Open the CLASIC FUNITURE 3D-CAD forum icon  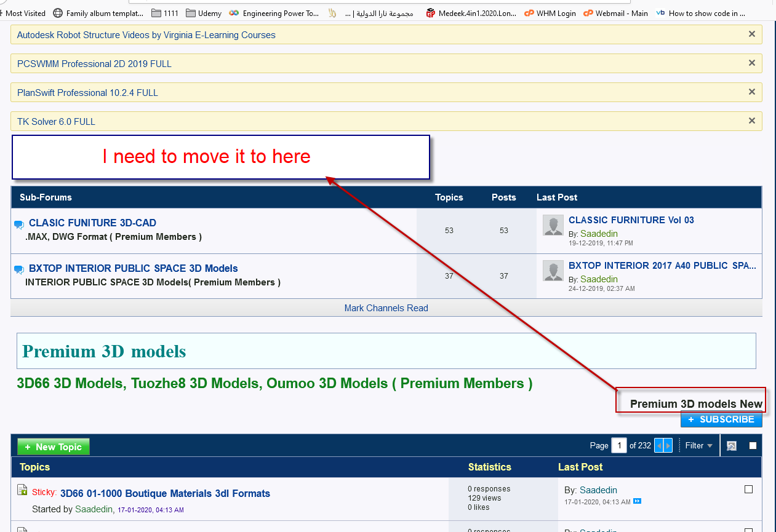[19, 224]
